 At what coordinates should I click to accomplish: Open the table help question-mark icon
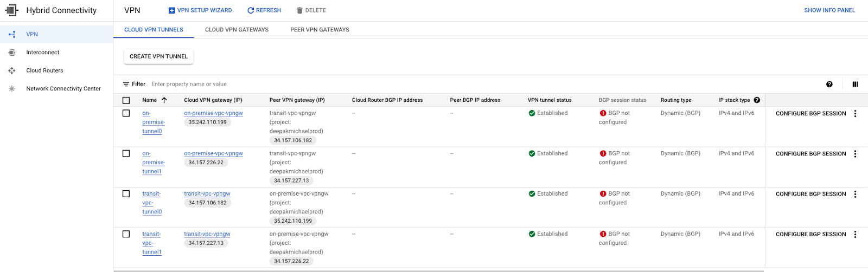[829, 84]
